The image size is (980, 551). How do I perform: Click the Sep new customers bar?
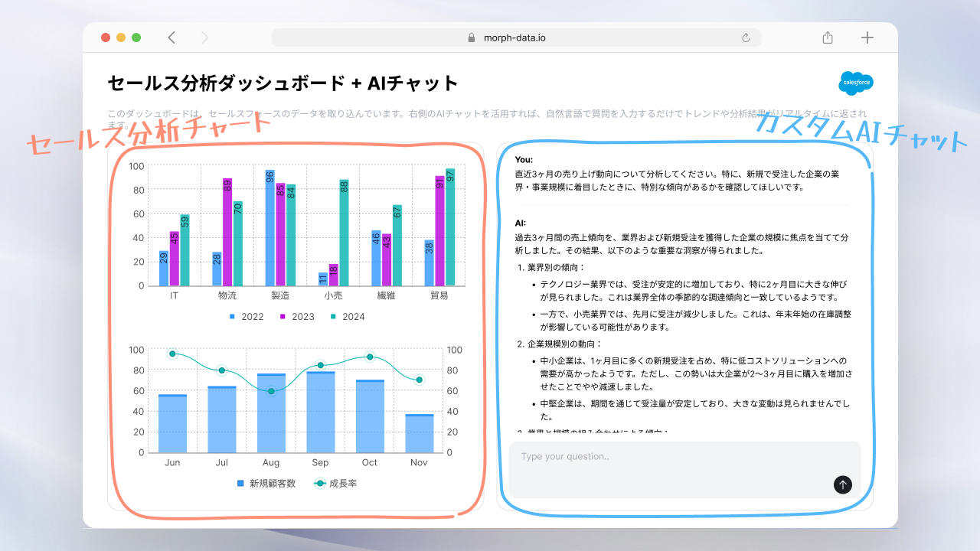tap(320, 412)
